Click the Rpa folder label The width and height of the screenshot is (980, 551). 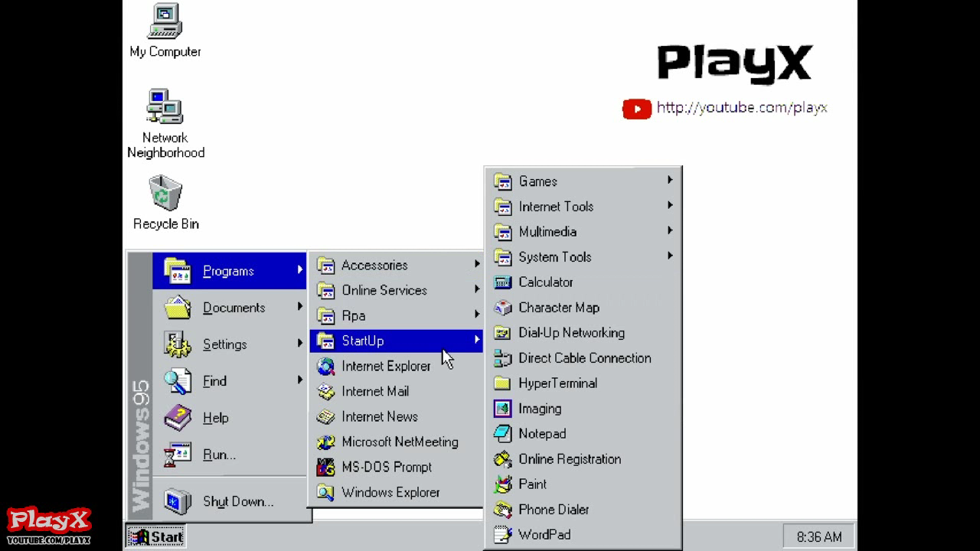[x=353, y=316]
